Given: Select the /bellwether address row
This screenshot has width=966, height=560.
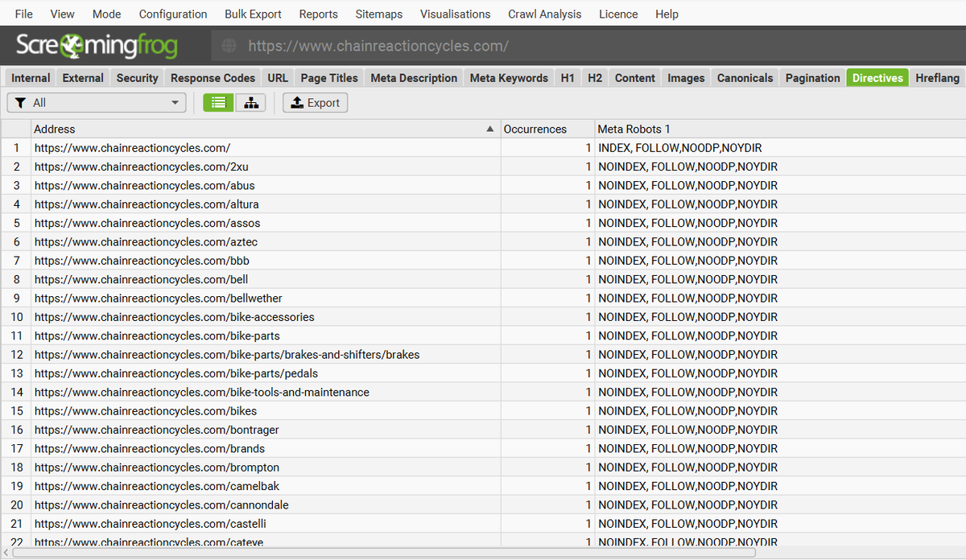Looking at the screenshot, I should pos(483,299).
